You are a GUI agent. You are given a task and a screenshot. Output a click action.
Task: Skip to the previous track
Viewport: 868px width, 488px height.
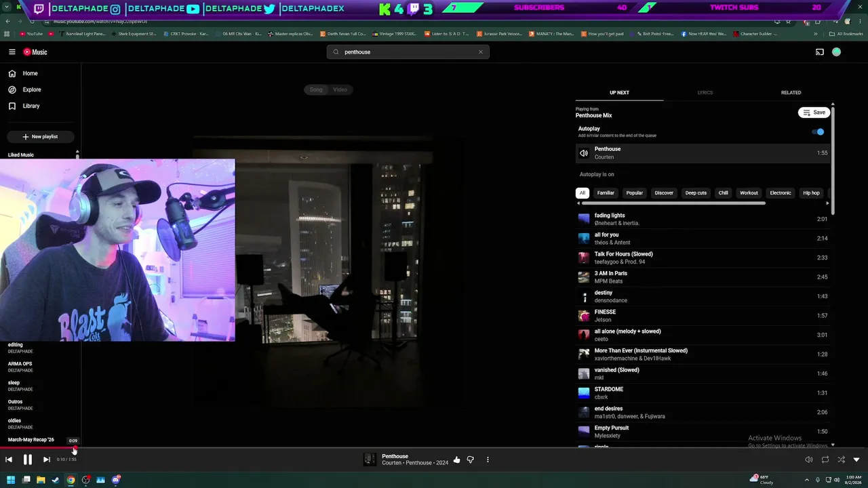pos(9,460)
